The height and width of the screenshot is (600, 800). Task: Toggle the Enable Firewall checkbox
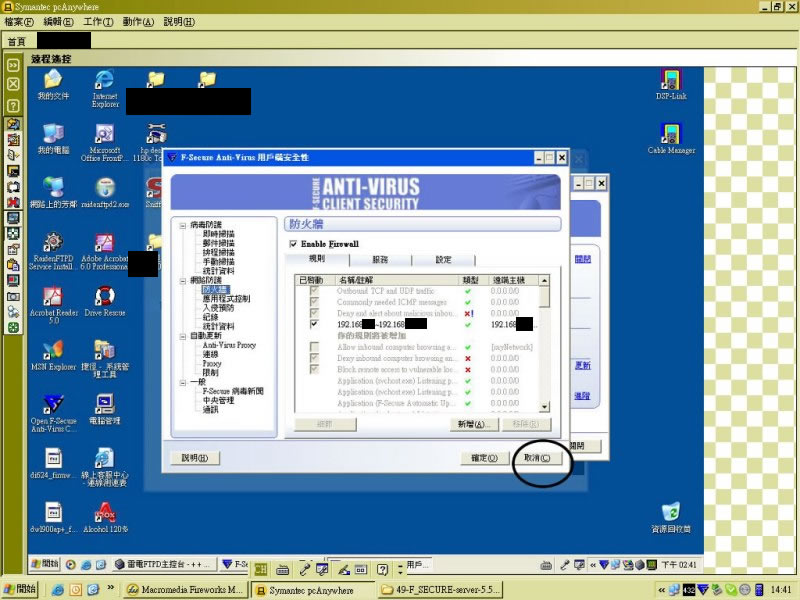click(293, 244)
